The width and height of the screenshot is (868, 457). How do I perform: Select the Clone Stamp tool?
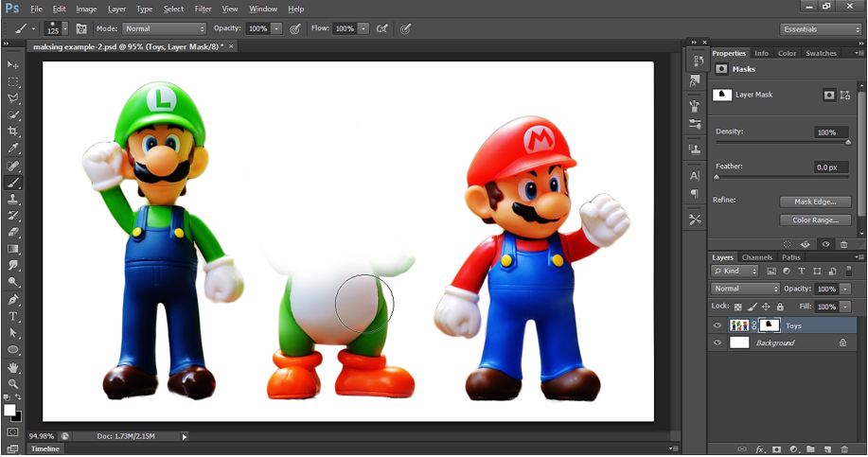(12, 199)
